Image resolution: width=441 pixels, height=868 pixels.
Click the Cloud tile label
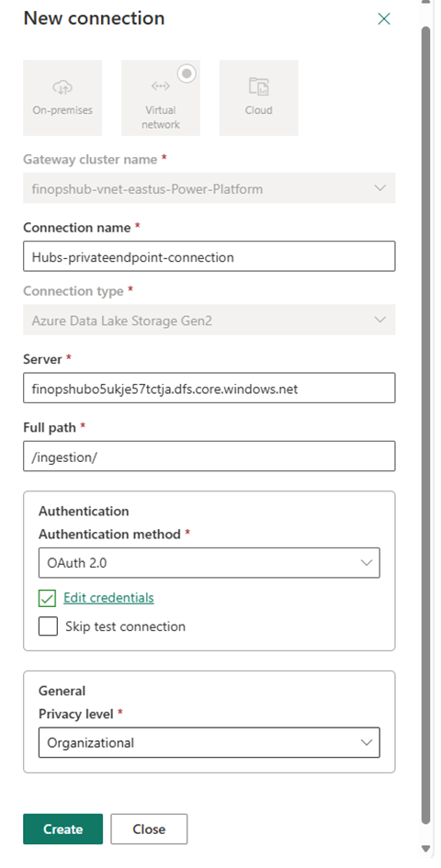point(259,110)
